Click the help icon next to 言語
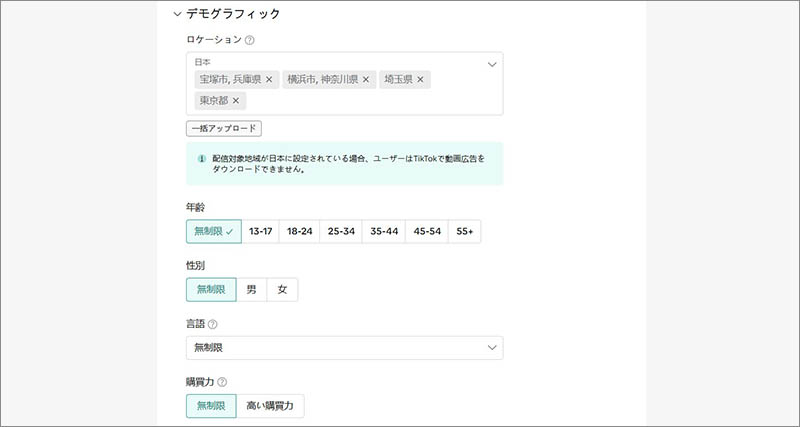Screen dimensions: 800x427 (x=214, y=324)
